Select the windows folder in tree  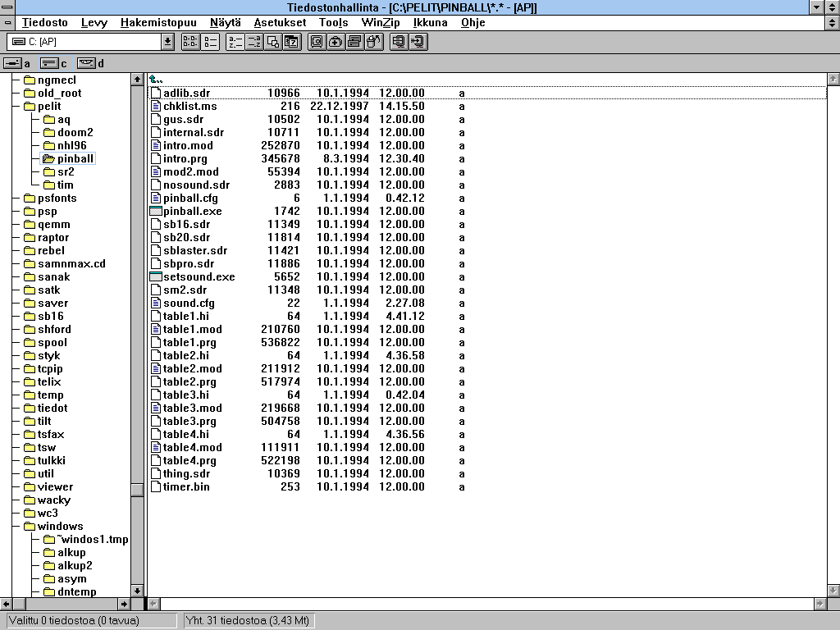tap(53, 526)
